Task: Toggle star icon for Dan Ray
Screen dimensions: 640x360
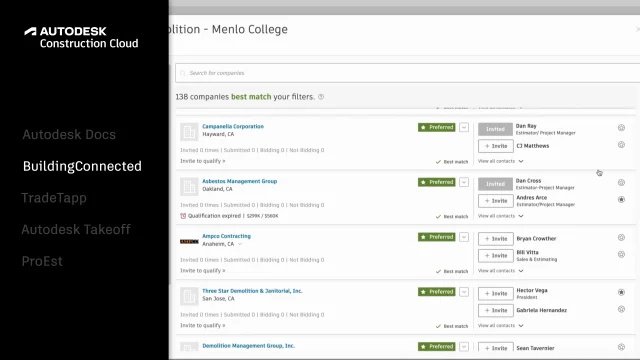Action: (621, 128)
